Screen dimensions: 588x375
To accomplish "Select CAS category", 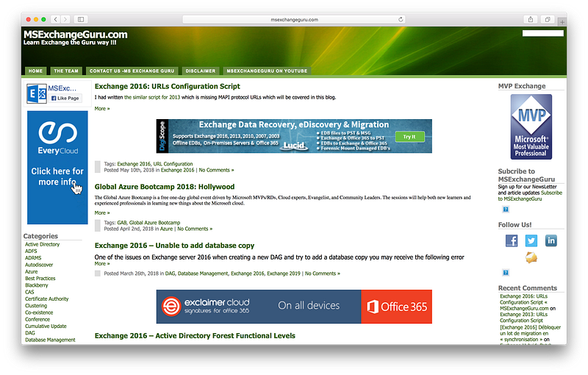I will coord(29,292).
